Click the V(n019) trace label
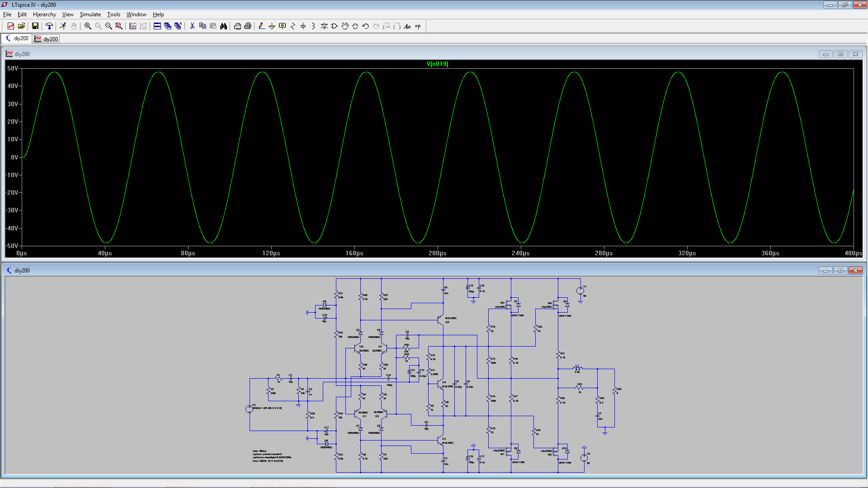 437,64
